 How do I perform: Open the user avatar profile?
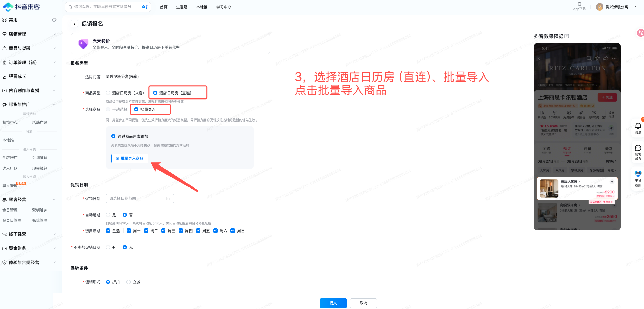[x=600, y=7]
